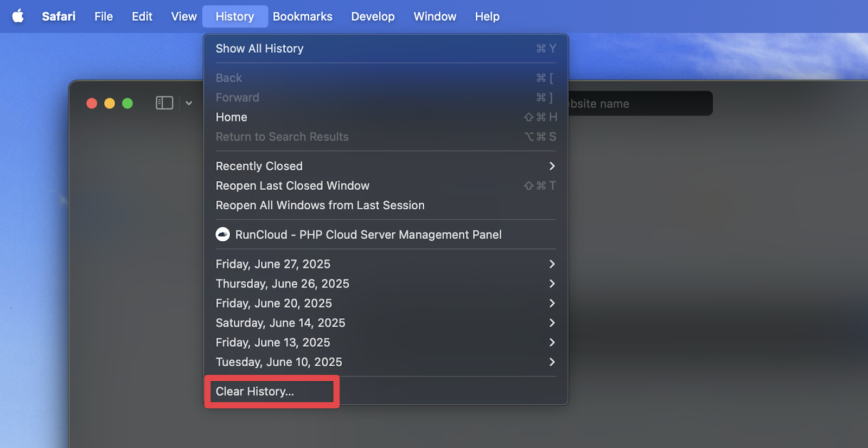Click the Safari address search field

point(640,104)
